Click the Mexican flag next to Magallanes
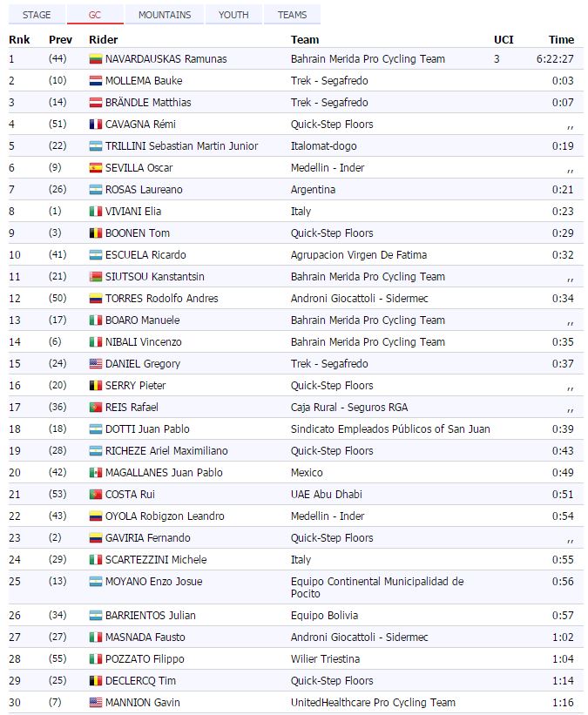Image resolution: width=588 pixels, height=715 pixels. (x=96, y=473)
